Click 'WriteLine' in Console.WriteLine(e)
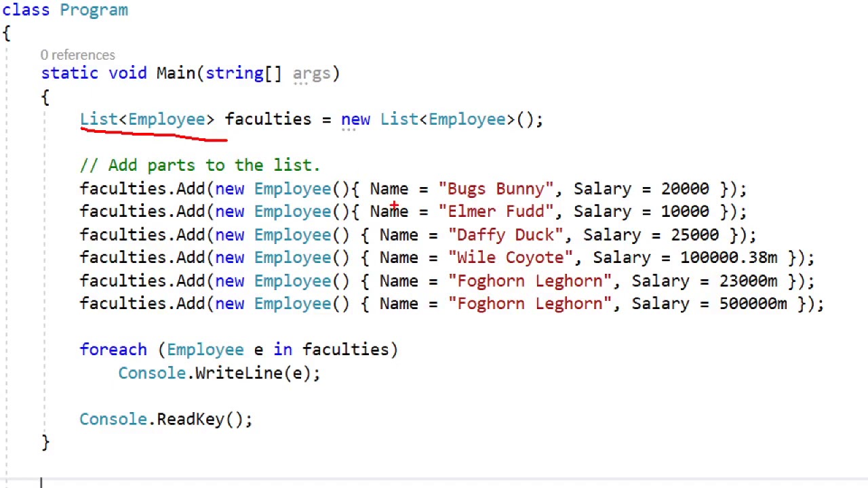The width and height of the screenshot is (868, 488). 239,373
